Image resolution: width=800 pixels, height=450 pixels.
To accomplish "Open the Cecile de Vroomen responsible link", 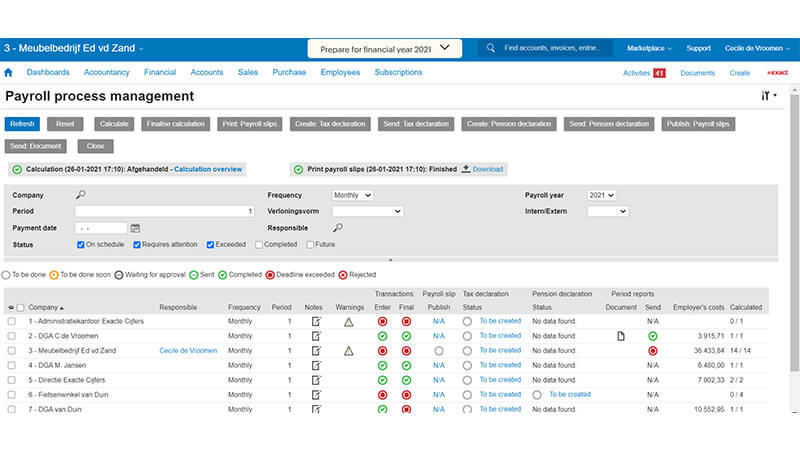I will (x=188, y=351).
